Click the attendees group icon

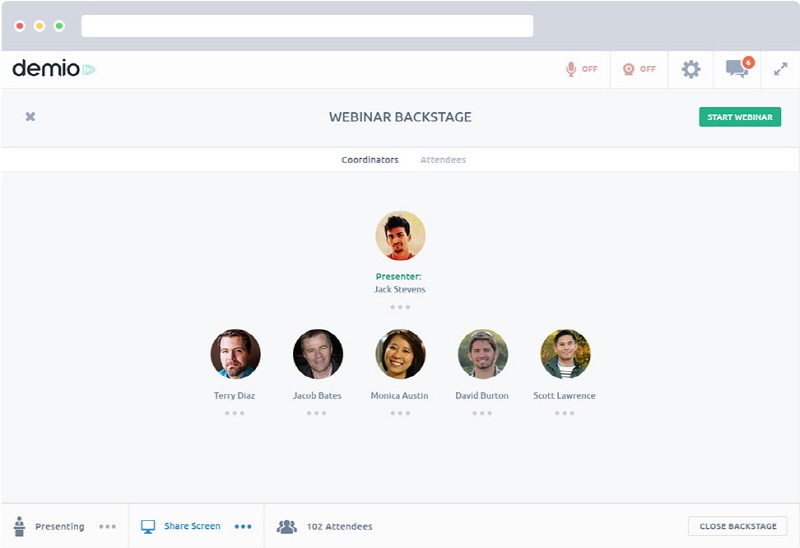click(287, 527)
